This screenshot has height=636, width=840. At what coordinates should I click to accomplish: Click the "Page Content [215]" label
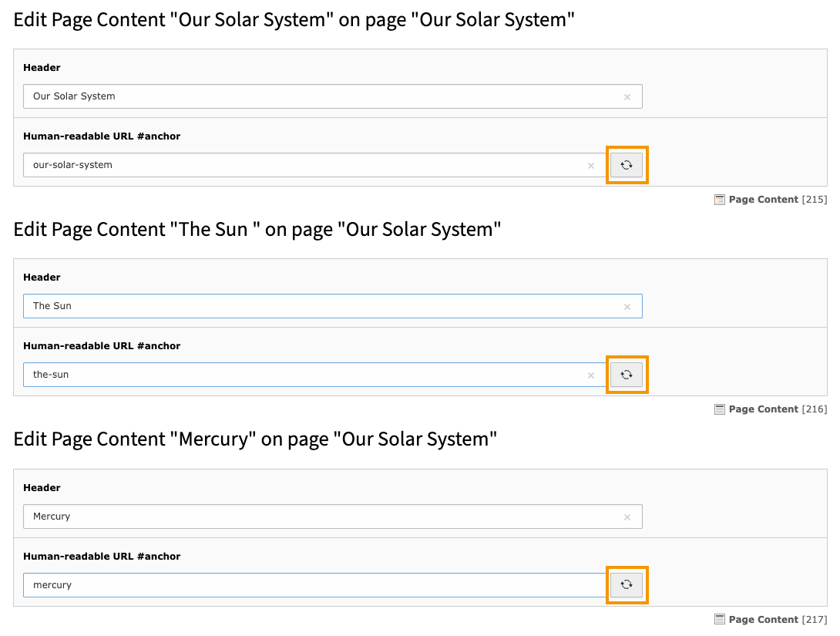778,200
